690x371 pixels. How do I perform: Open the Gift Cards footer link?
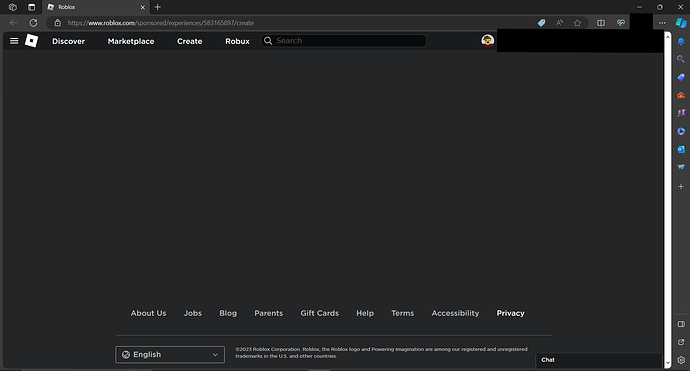[319, 313]
